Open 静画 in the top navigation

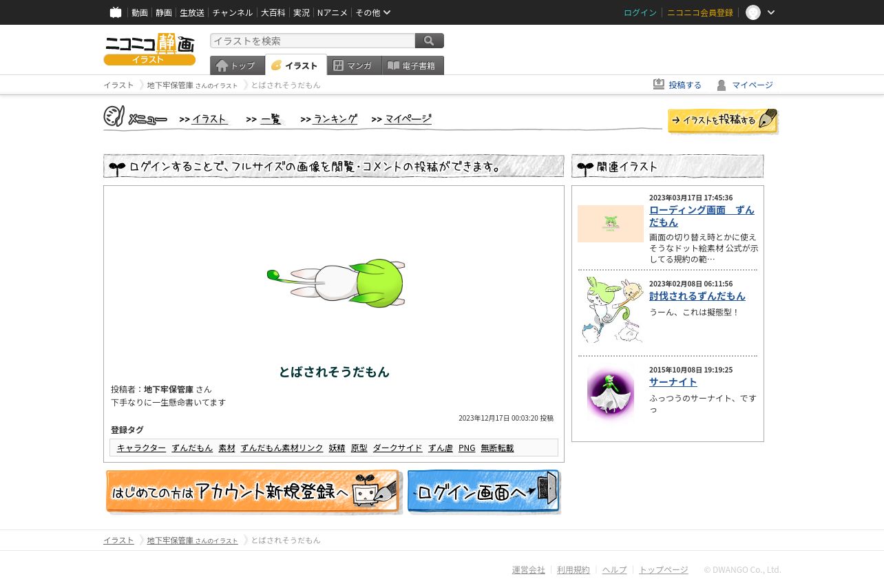coord(164,12)
